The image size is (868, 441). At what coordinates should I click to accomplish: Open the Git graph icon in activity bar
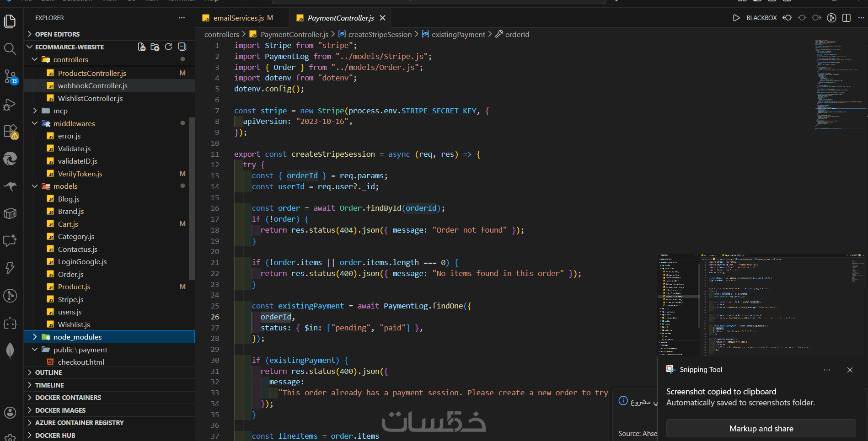tap(10, 296)
